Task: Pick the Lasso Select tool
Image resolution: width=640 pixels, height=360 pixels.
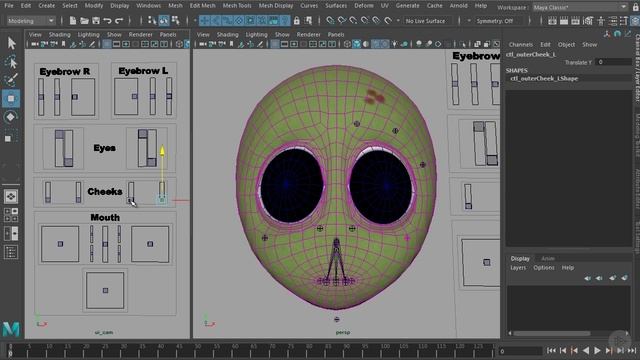Action: point(11,62)
